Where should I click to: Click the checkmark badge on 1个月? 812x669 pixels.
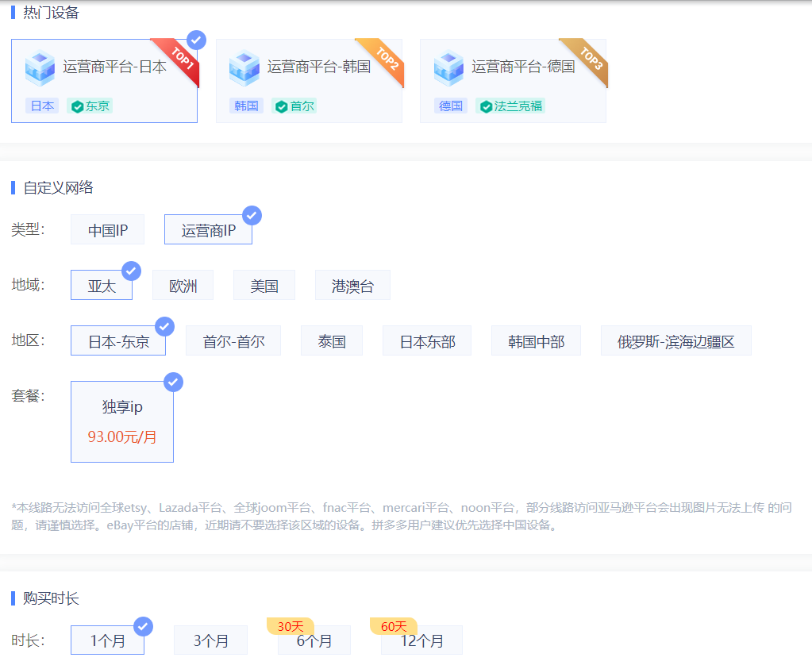point(143,626)
